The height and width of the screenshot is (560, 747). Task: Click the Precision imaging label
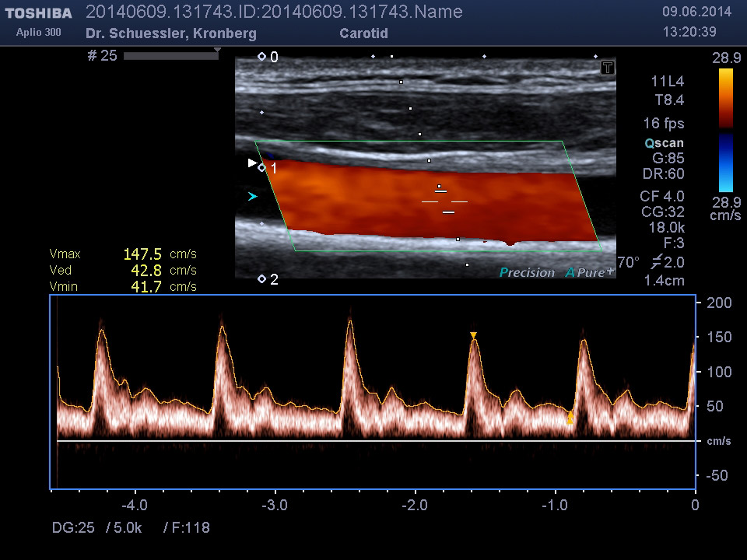click(527, 272)
